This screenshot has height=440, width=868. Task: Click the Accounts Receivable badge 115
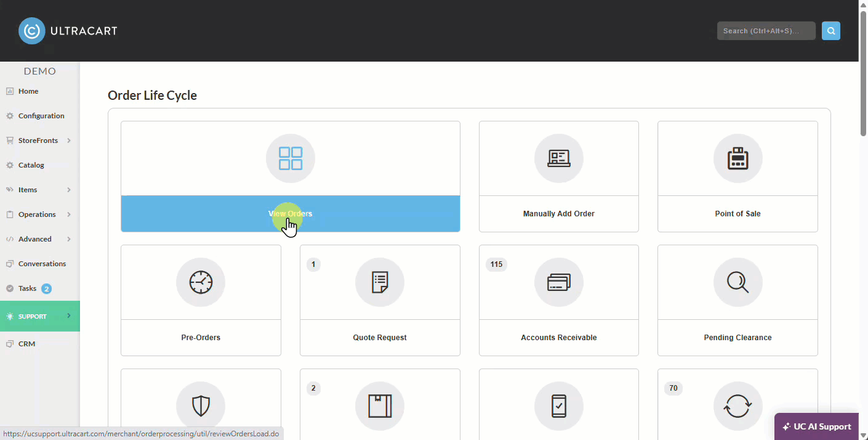pyautogui.click(x=496, y=264)
